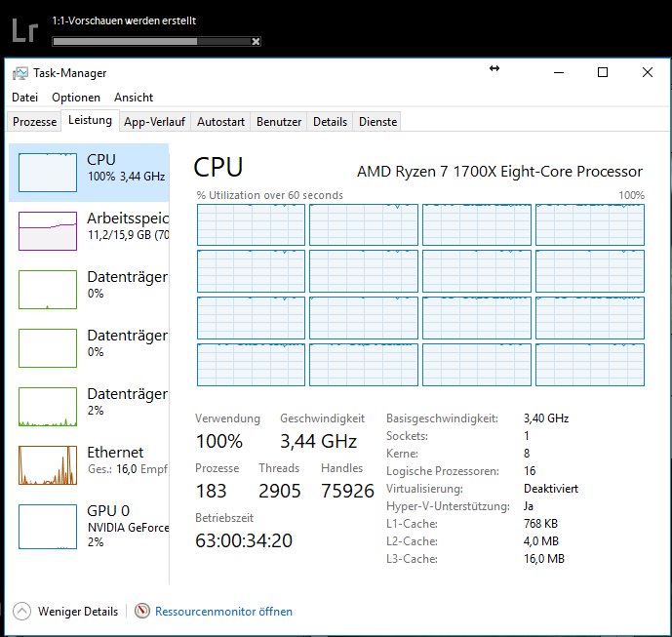Click the L1-Cache value 768 KB
Screen dimensions: 672x637
pyautogui.click(x=540, y=524)
